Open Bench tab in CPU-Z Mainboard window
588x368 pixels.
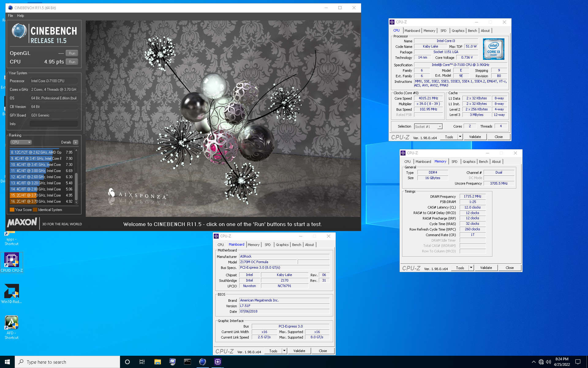click(x=296, y=245)
